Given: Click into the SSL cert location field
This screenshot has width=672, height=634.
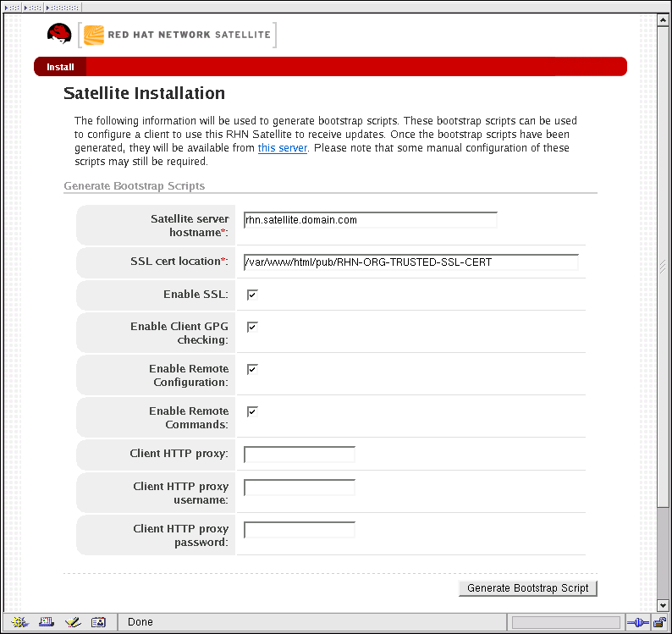Looking at the screenshot, I should point(411,262).
